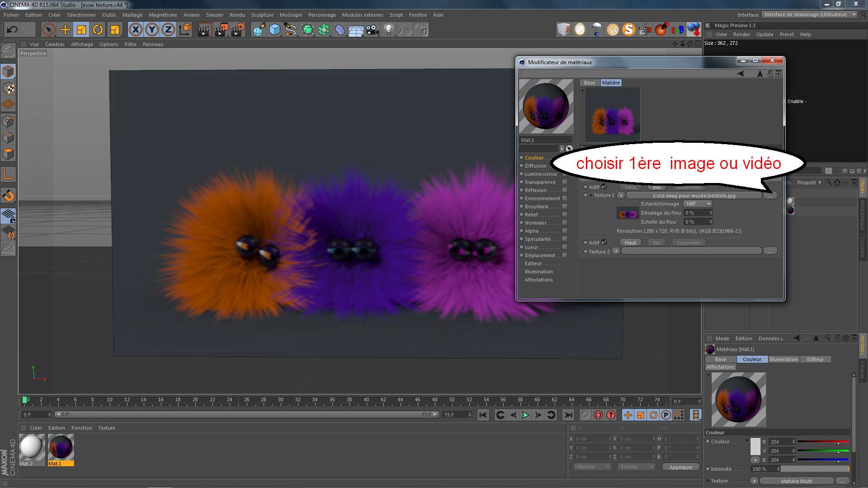Activate the Scale tool in the toolbar
The height and width of the screenshot is (488, 868).
pyautogui.click(x=81, y=30)
